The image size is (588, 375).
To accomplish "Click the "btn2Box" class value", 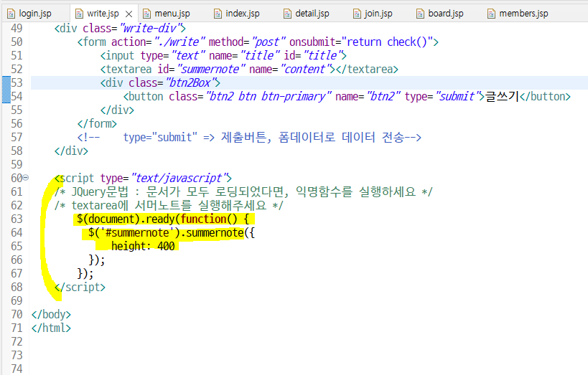I will click(x=191, y=82).
